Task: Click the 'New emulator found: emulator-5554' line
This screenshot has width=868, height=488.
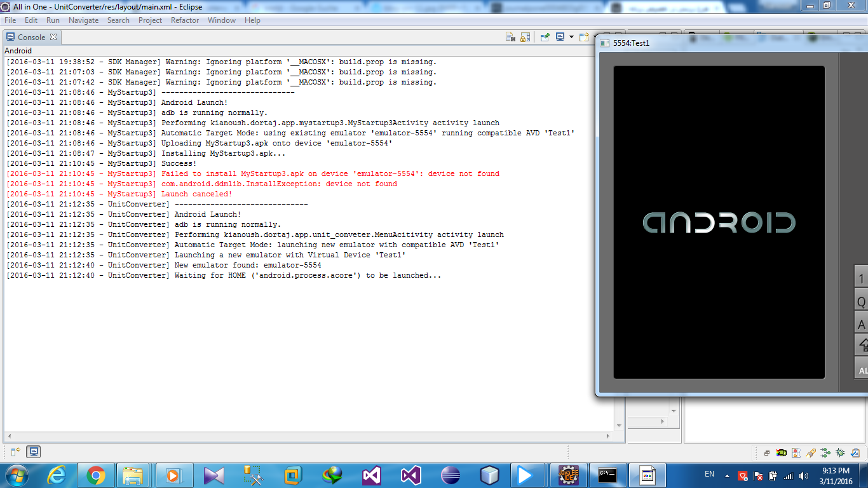Action: [164, 265]
